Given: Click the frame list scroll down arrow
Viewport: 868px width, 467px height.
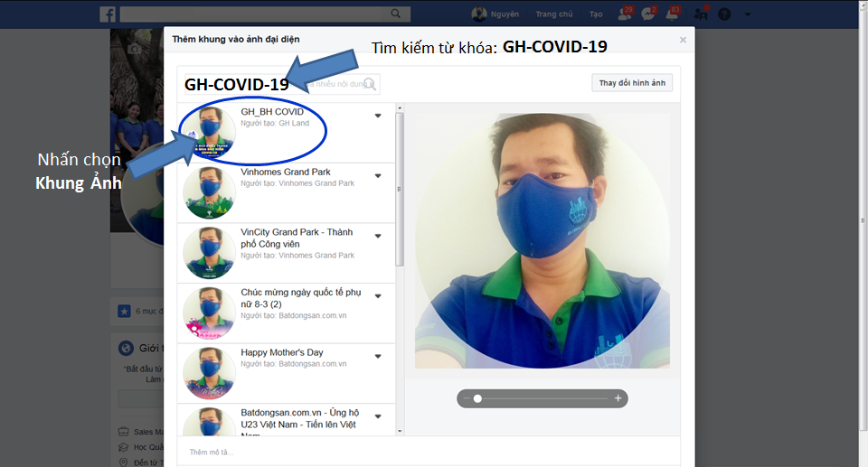Looking at the screenshot, I should tap(400, 432).
